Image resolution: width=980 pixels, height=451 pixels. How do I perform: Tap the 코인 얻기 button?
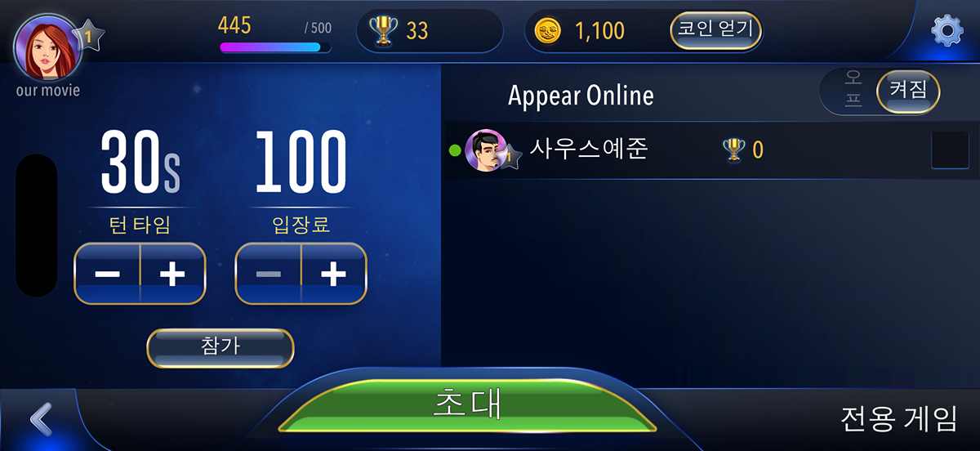coord(716,31)
